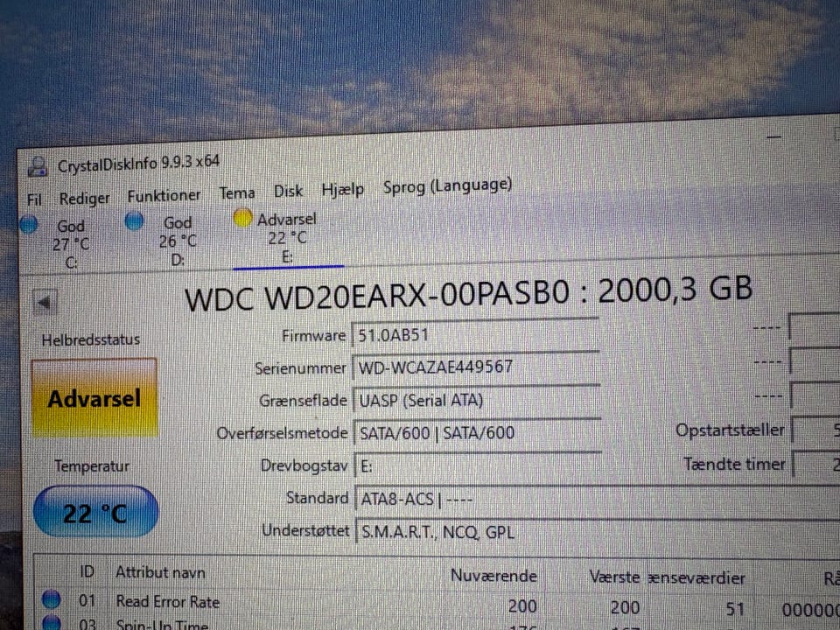Viewport: 840px width, 630px height.
Task: Minimize the CrystalDiskInfo window
Action: tap(773, 137)
